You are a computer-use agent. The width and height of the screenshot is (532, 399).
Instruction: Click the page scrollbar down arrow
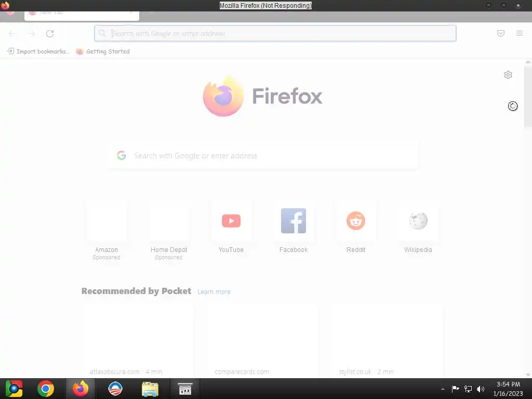pos(528,374)
